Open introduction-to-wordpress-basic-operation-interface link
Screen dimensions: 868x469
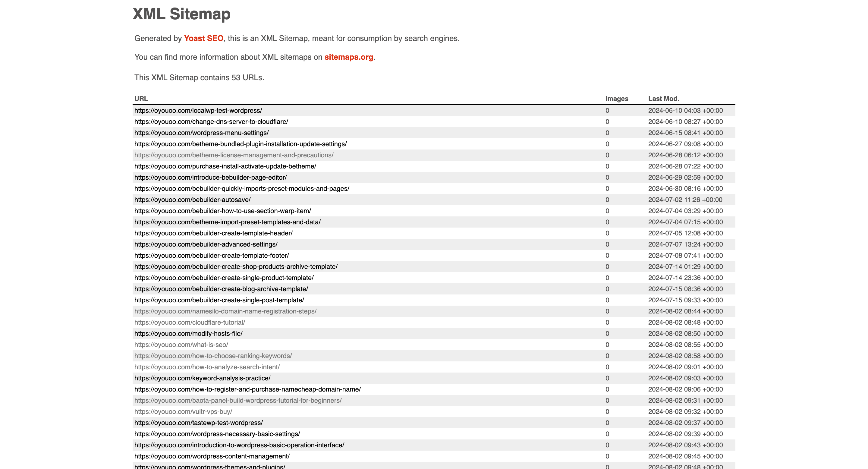[239, 445]
